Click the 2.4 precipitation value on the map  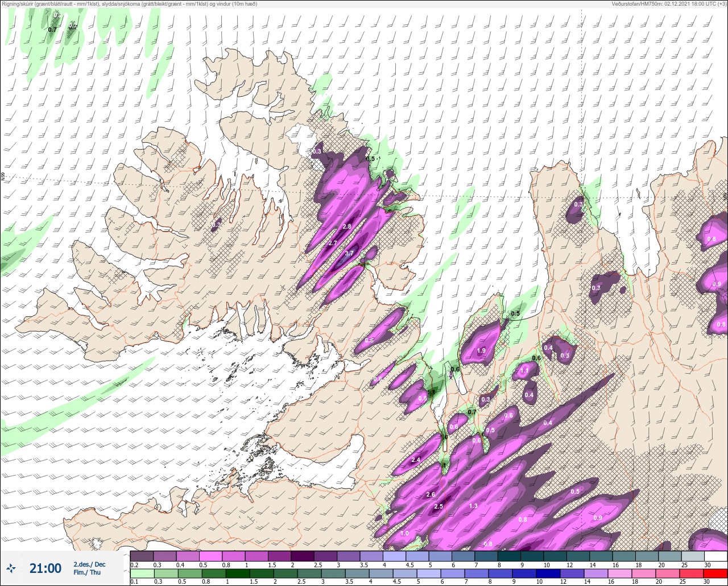point(416,460)
